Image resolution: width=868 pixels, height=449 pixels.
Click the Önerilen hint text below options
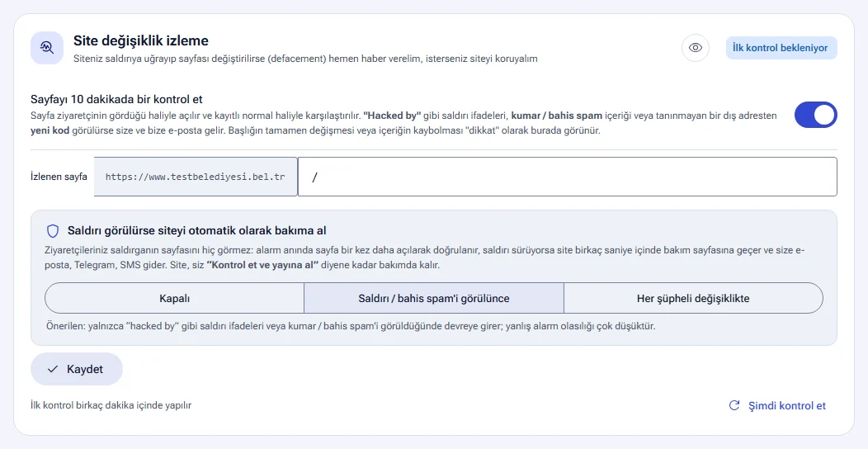[x=351, y=326]
